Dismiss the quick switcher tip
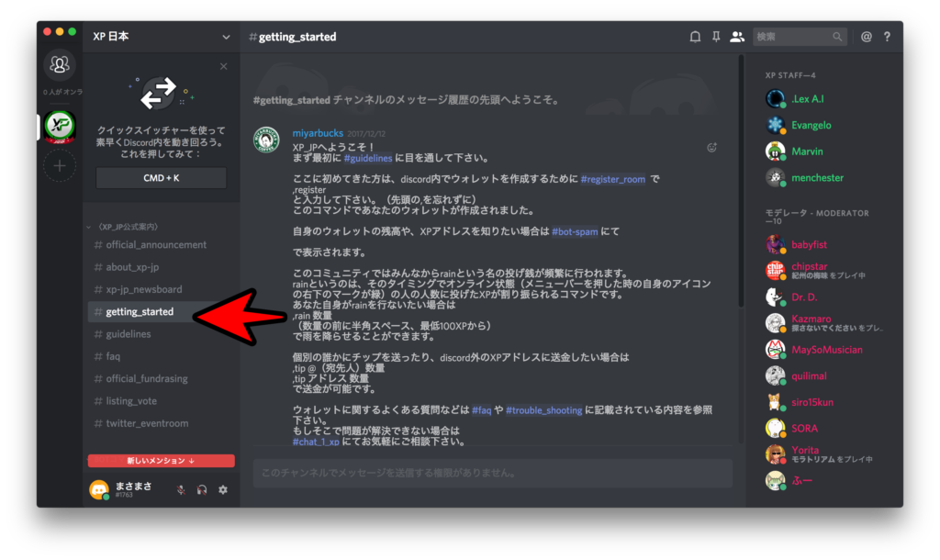The width and height of the screenshot is (940, 560). point(224,66)
